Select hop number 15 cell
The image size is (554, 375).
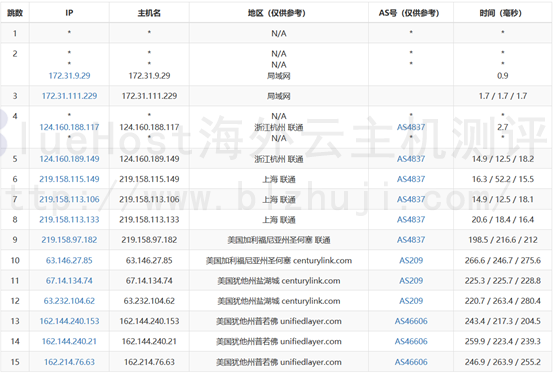point(15,362)
